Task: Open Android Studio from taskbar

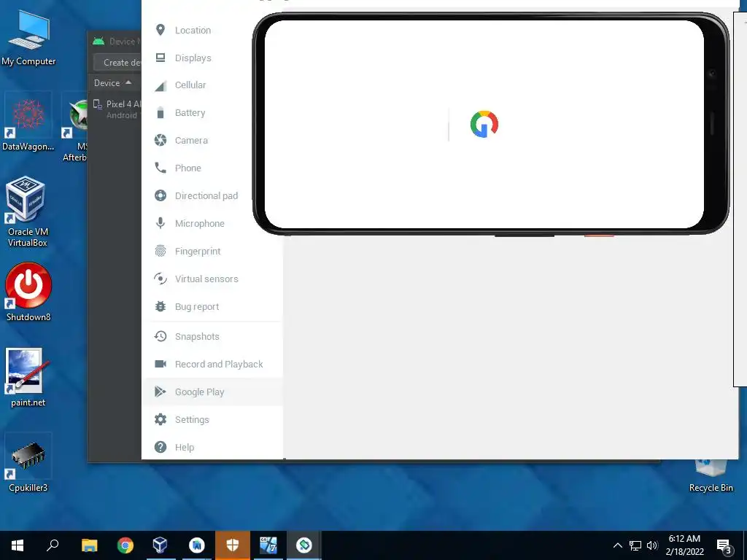Action: [x=197, y=545]
